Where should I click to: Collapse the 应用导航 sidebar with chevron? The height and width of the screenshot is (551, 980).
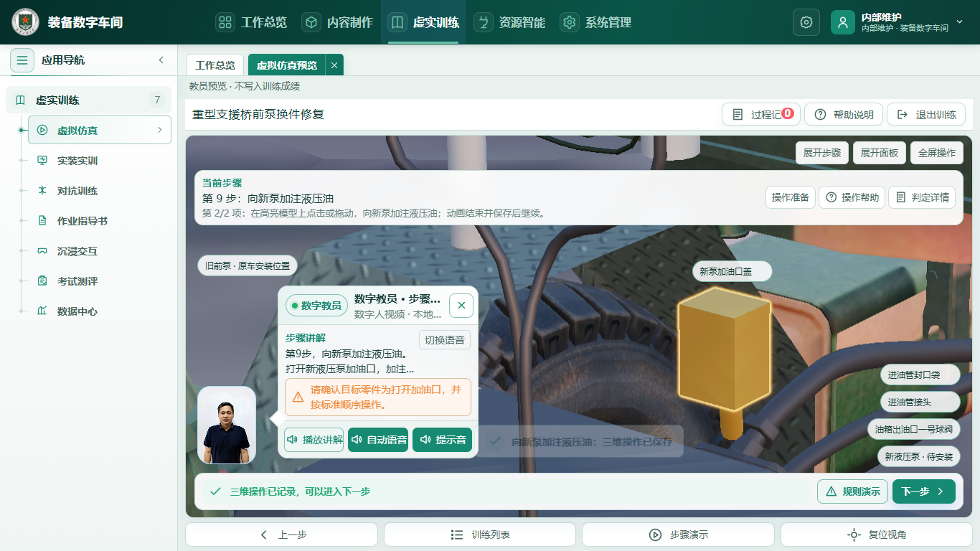(x=161, y=60)
